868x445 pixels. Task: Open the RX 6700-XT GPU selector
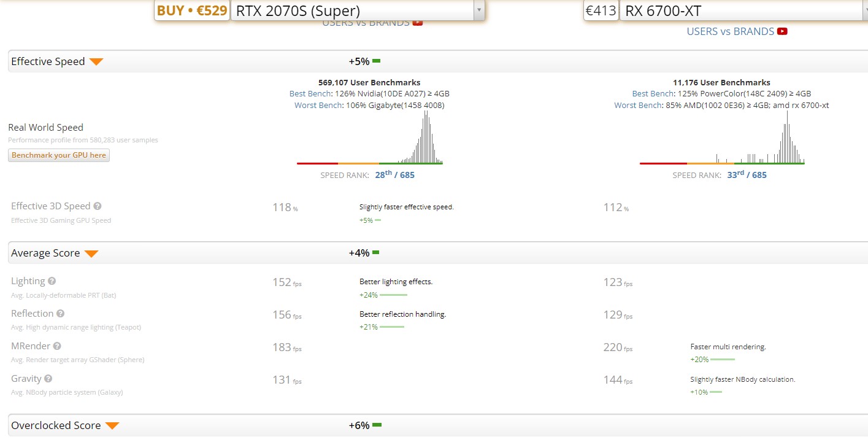[743, 10]
